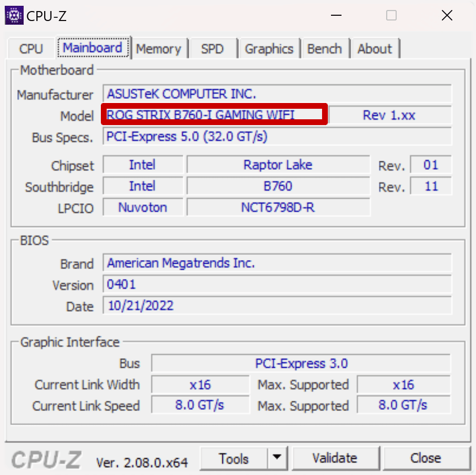This screenshot has height=475, width=476.
Task: Click the BIOS version 0401 field
Action: pyautogui.click(x=277, y=284)
